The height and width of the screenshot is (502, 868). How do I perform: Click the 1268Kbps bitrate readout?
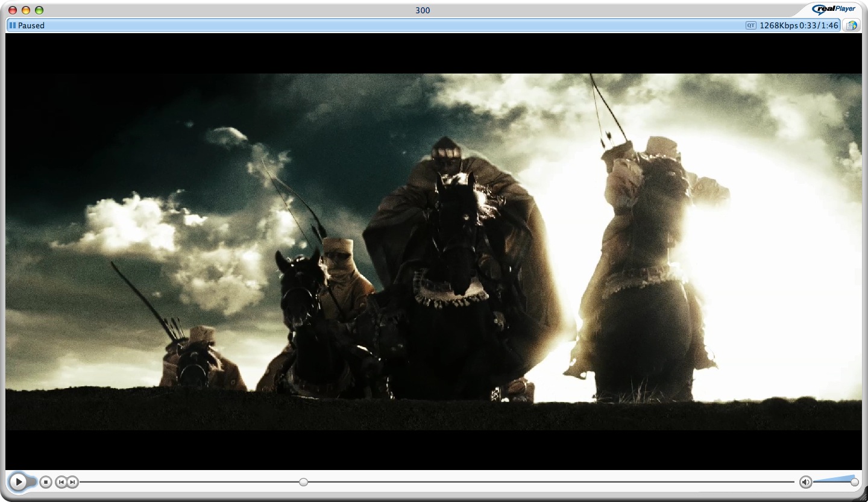coord(779,25)
